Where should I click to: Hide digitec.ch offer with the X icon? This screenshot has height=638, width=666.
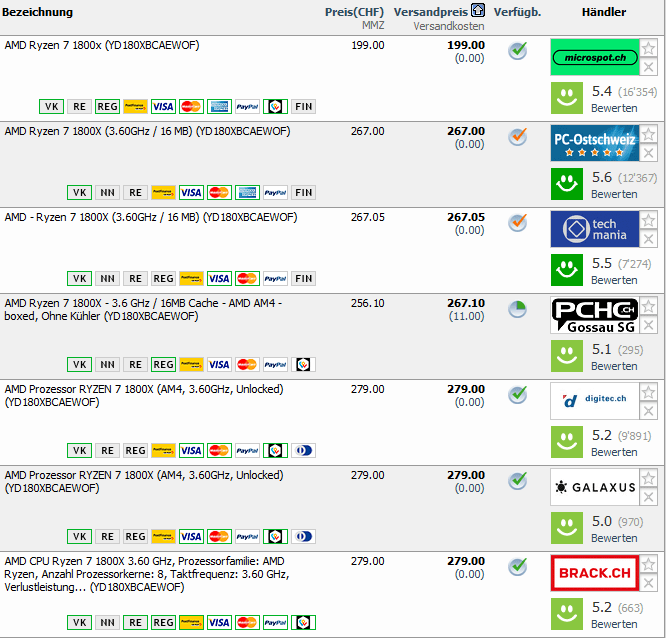649,410
